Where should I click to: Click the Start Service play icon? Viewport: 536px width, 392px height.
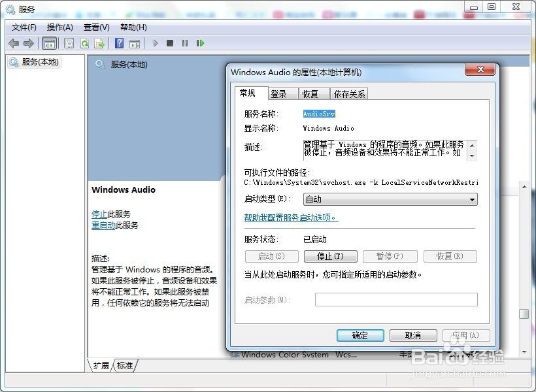point(156,43)
